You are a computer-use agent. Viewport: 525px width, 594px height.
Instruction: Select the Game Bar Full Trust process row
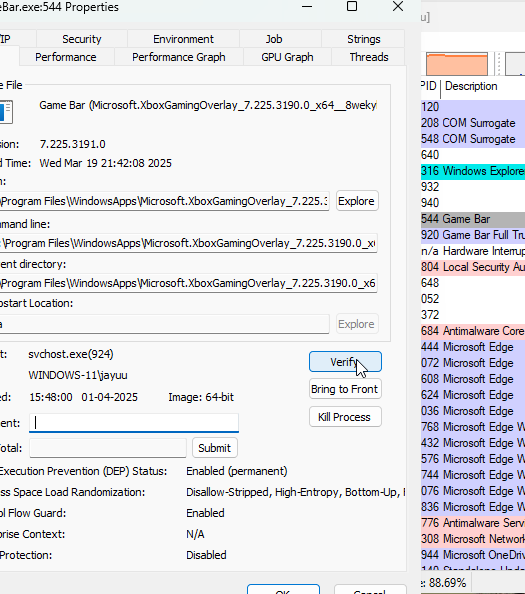473,235
